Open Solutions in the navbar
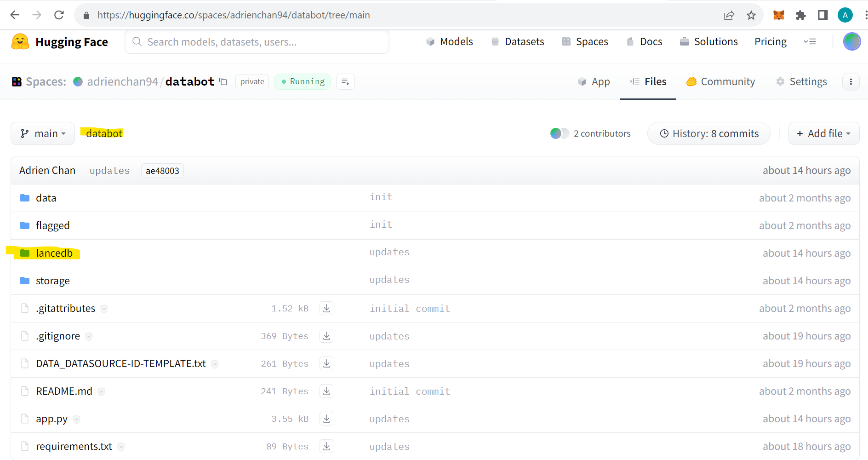Screen dimensions: 868x460 click(708, 41)
